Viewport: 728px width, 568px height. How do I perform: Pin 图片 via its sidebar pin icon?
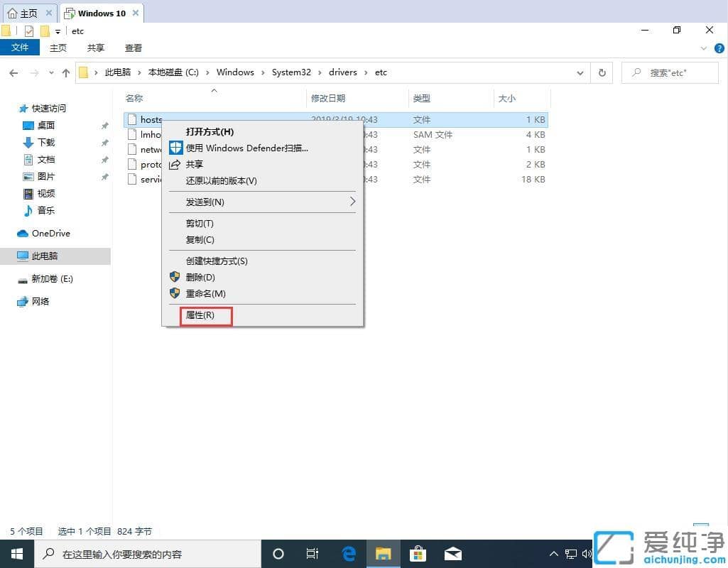(105, 176)
